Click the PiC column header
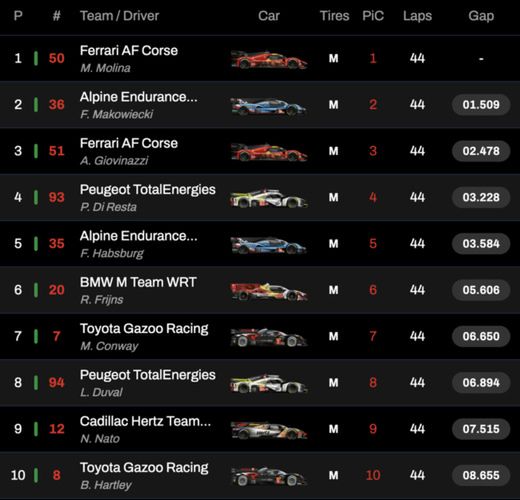This screenshot has width=520, height=500. coord(373,16)
